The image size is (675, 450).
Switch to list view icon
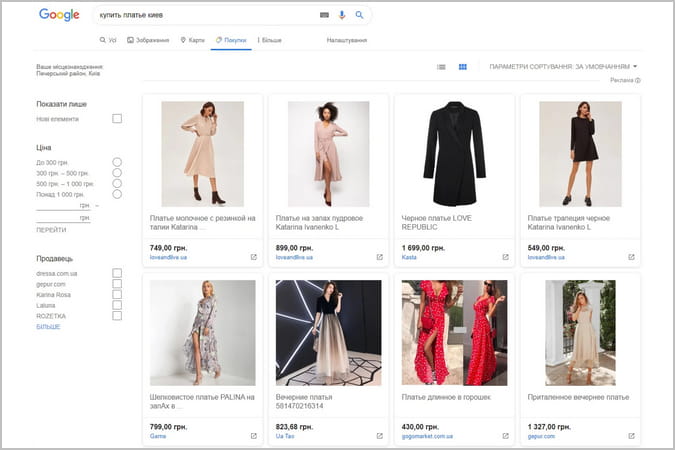point(441,67)
